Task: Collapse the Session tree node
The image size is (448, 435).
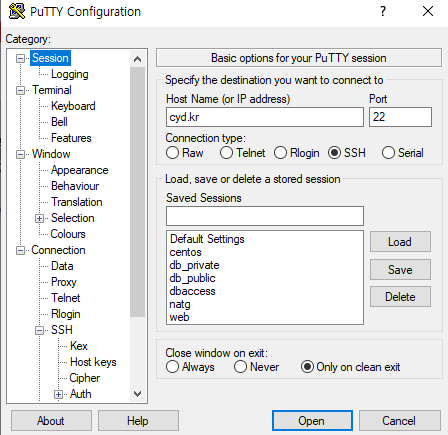Action: 20,59
